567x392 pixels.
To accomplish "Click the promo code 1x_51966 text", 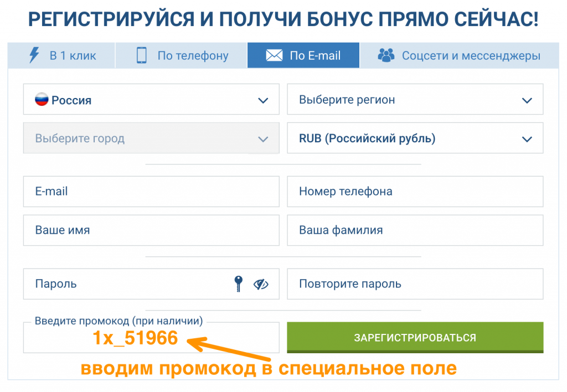I will tap(136, 338).
